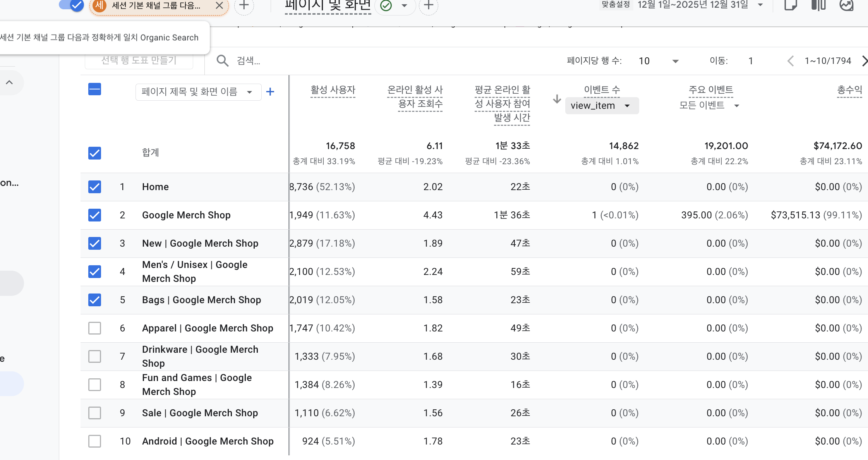Viewport: 868px width, 460px height.
Task: Click the 이벤트 수 column header
Action: click(x=602, y=90)
